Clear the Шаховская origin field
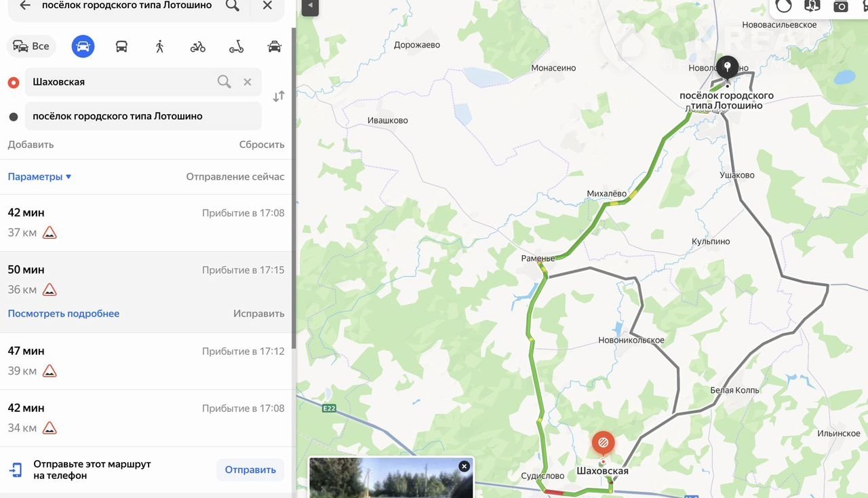The width and height of the screenshot is (868, 498). 248,82
